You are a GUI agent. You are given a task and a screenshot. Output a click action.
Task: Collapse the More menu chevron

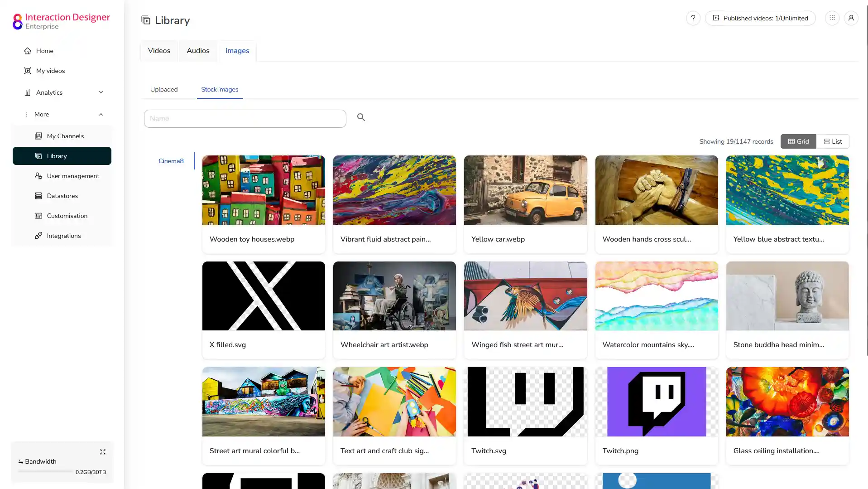click(x=101, y=114)
